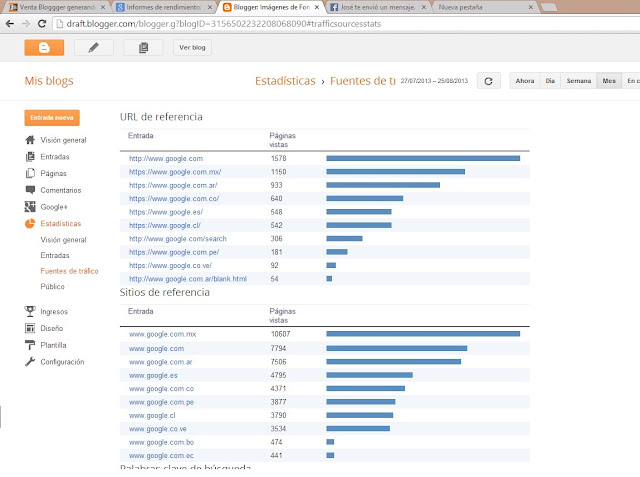The width and height of the screenshot is (640, 477).
Task: Reload the browser page
Action: [x=42, y=24]
